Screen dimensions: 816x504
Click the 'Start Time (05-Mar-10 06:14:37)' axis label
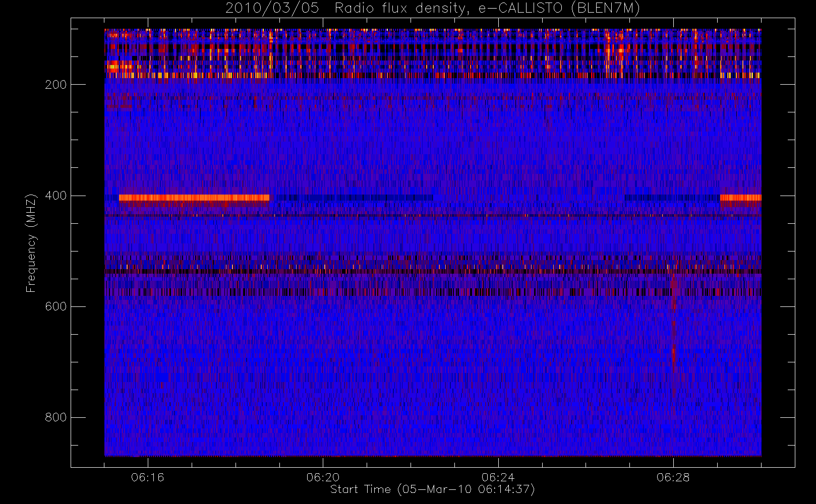tap(432, 489)
